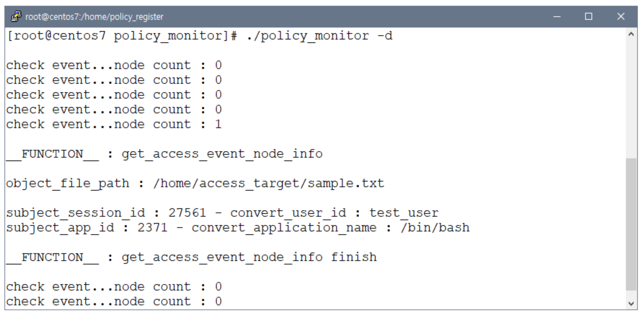The height and width of the screenshot is (316, 644).
Task: Click the scrollbar up arrow
Action: click(631, 34)
